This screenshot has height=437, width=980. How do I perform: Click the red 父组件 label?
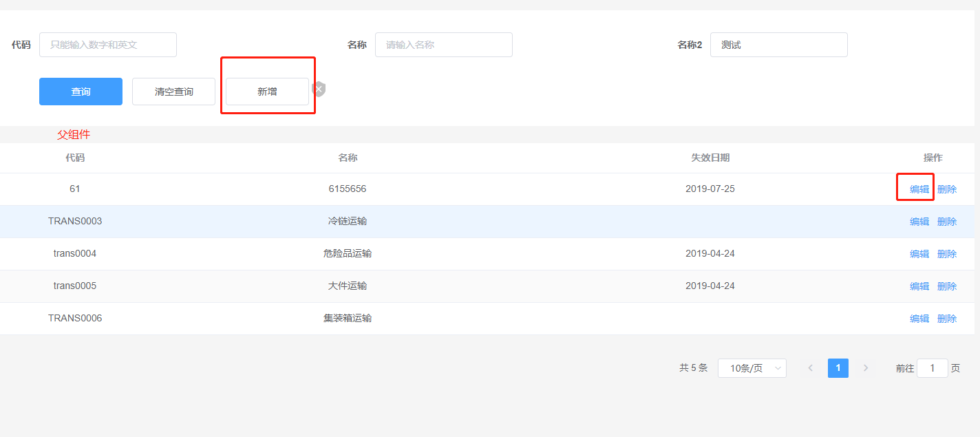pos(74,135)
